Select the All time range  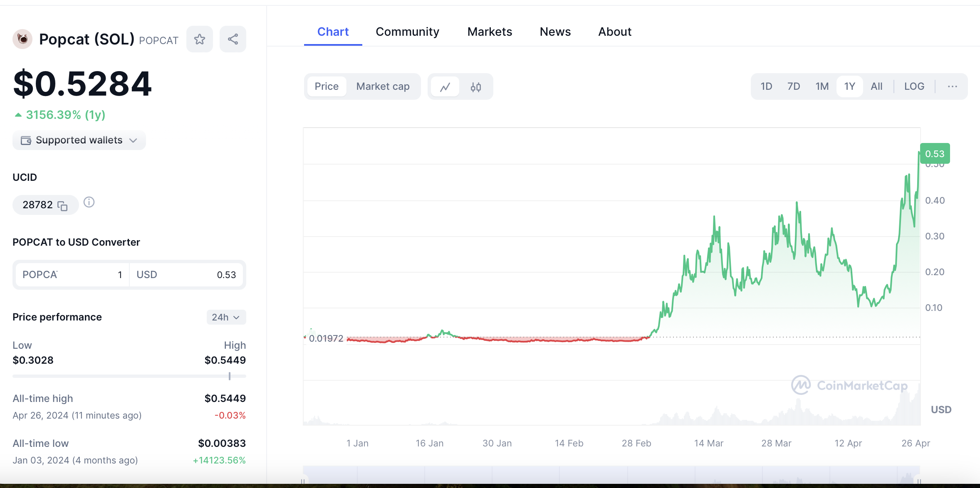[x=876, y=86]
